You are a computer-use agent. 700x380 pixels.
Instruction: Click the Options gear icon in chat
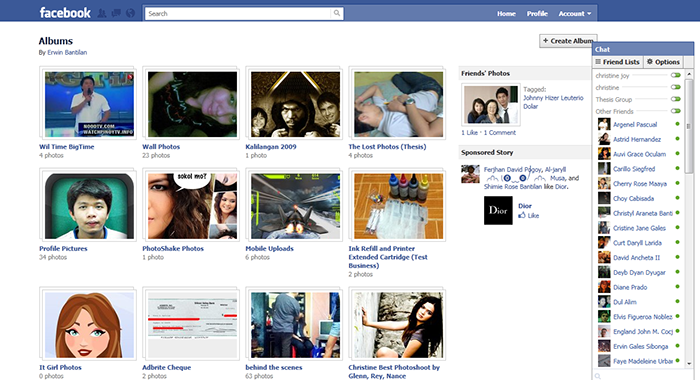pos(650,62)
